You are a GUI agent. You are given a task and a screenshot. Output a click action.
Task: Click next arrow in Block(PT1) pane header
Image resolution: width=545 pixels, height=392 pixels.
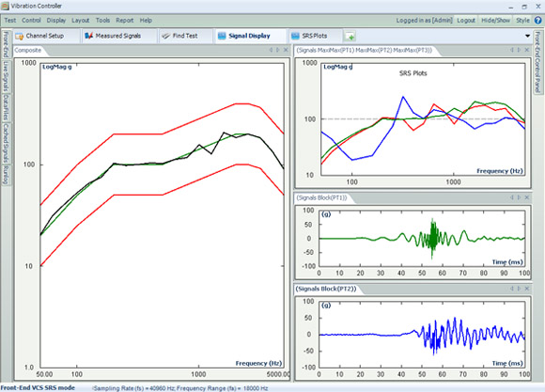coord(519,197)
